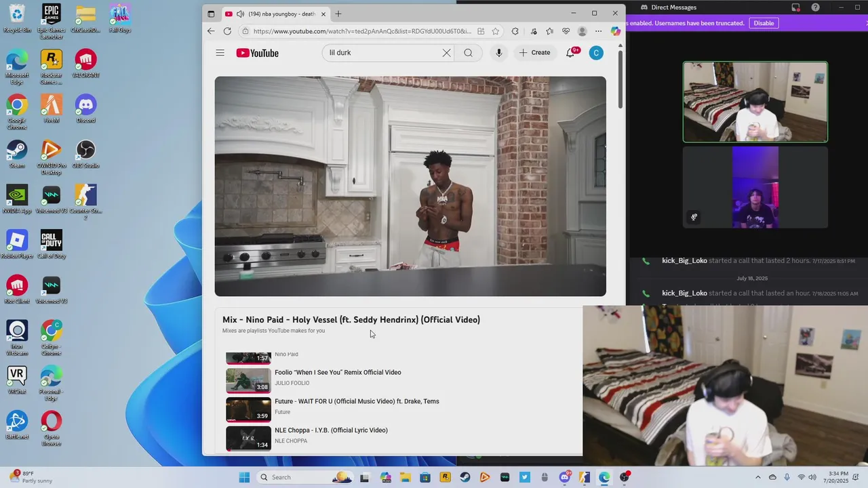Image resolution: width=868 pixels, height=488 pixels.
Task: Open Steam desktop shortcut
Action: (17, 154)
